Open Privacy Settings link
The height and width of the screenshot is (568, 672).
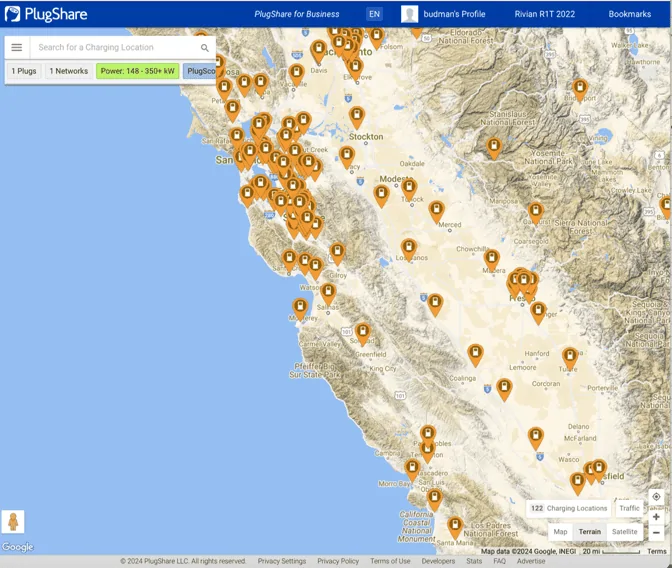coord(282,561)
